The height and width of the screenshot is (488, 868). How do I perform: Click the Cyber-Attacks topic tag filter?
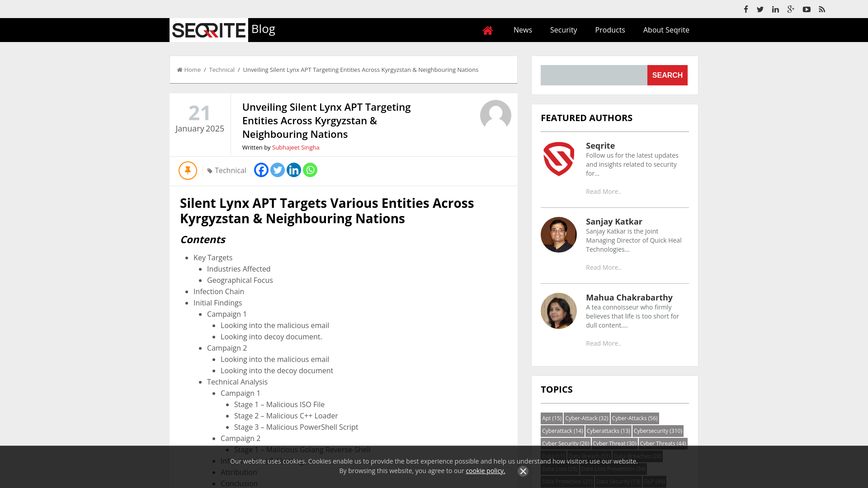pos(634,418)
